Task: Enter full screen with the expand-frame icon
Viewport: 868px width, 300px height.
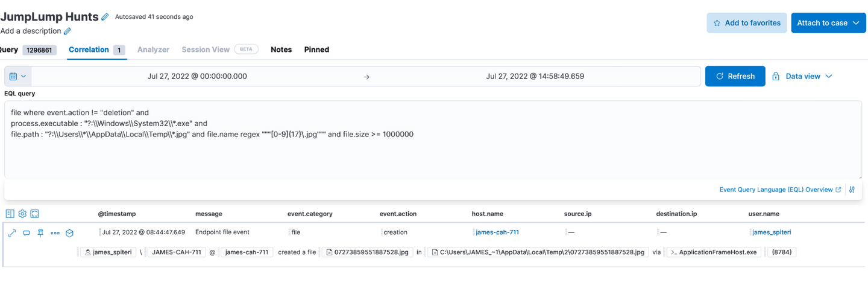Action: (x=35, y=214)
